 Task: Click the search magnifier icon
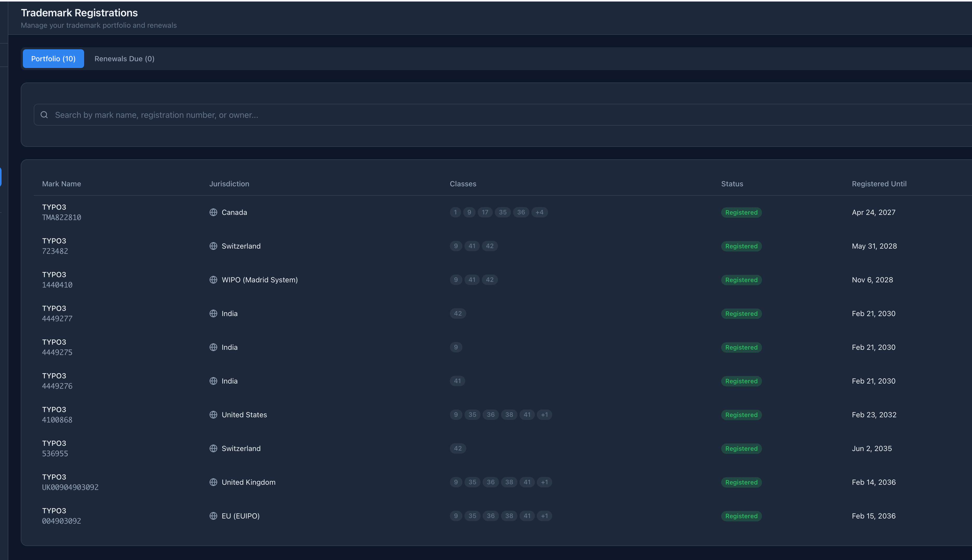pos(44,115)
